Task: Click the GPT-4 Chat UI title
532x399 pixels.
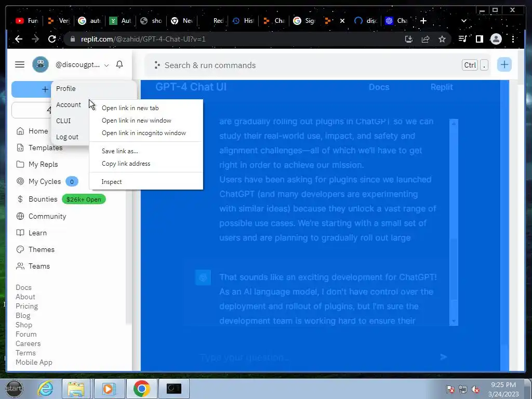Action: pos(191,87)
